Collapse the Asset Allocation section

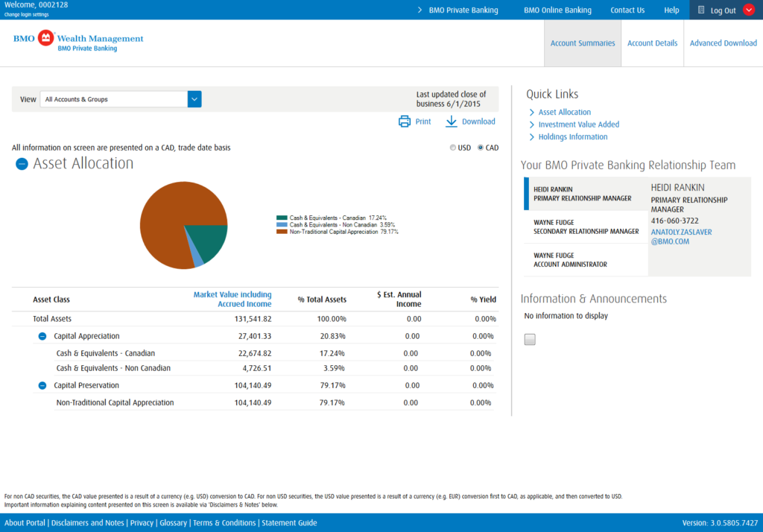tap(22, 164)
